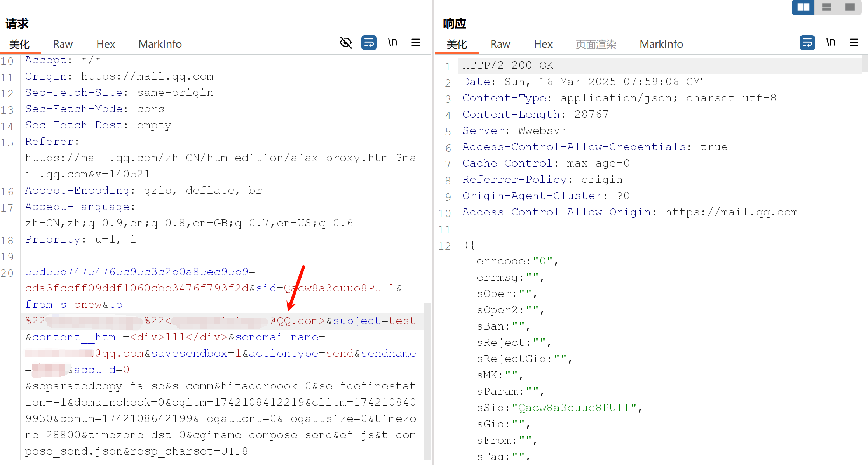Open request panel hamburger options menu

tap(416, 42)
